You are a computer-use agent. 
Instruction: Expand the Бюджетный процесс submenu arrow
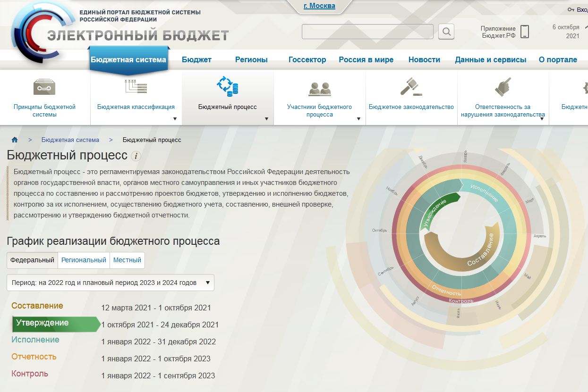click(x=266, y=119)
